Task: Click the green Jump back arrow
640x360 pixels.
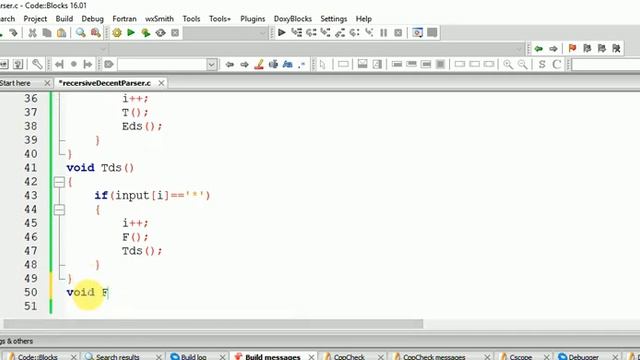Action: (539, 49)
